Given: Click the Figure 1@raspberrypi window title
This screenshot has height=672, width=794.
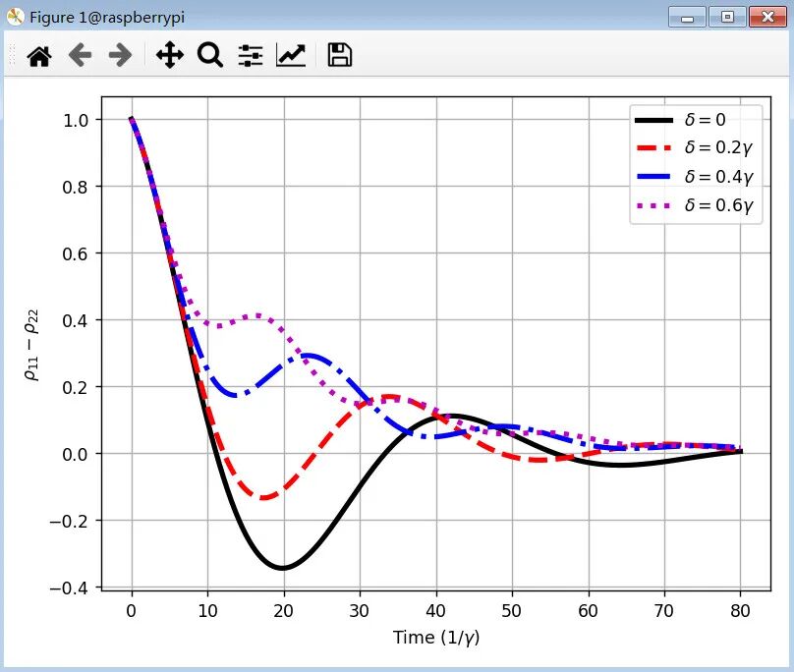Looking at the screenshot, I should coord(106,18).
